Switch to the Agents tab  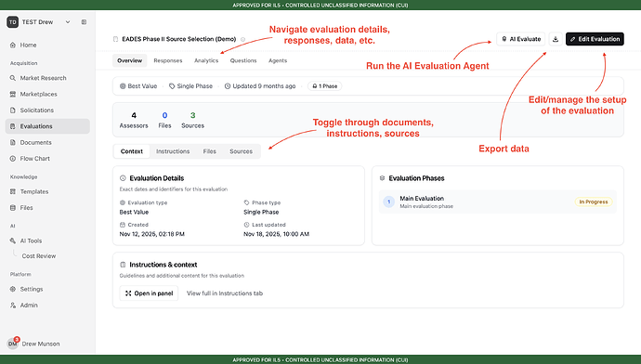278,60
